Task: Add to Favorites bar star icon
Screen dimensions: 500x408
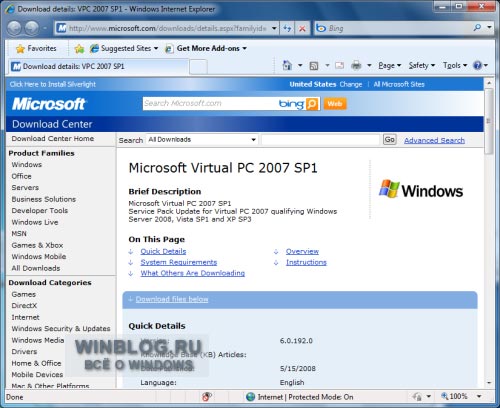Action: [79, 49]
